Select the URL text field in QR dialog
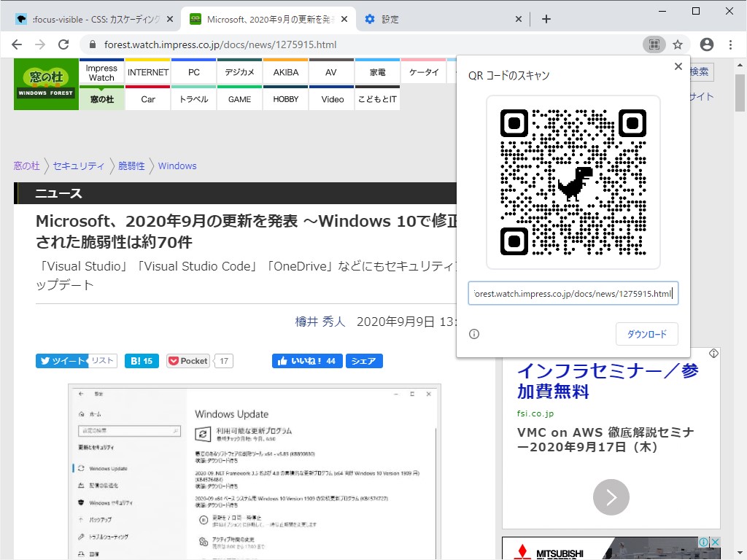This screenshot has height=560, width=747. coord(573,293)
